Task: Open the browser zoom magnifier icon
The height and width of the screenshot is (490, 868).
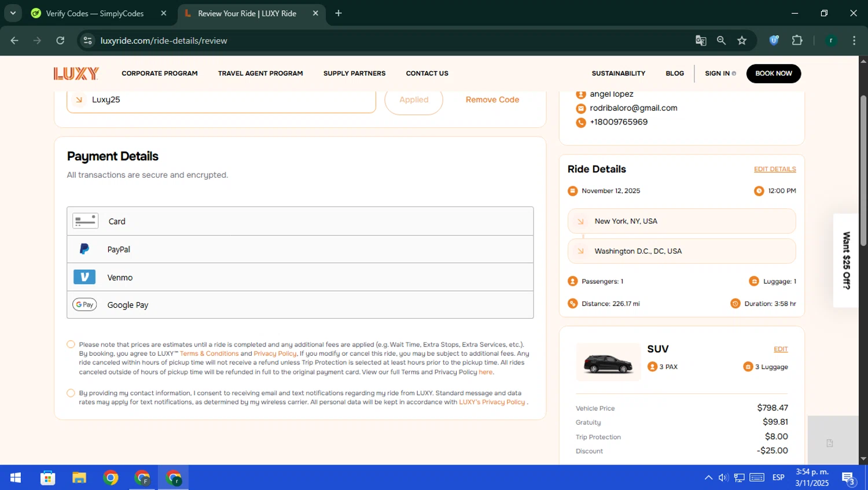Action: click(721, 40)
